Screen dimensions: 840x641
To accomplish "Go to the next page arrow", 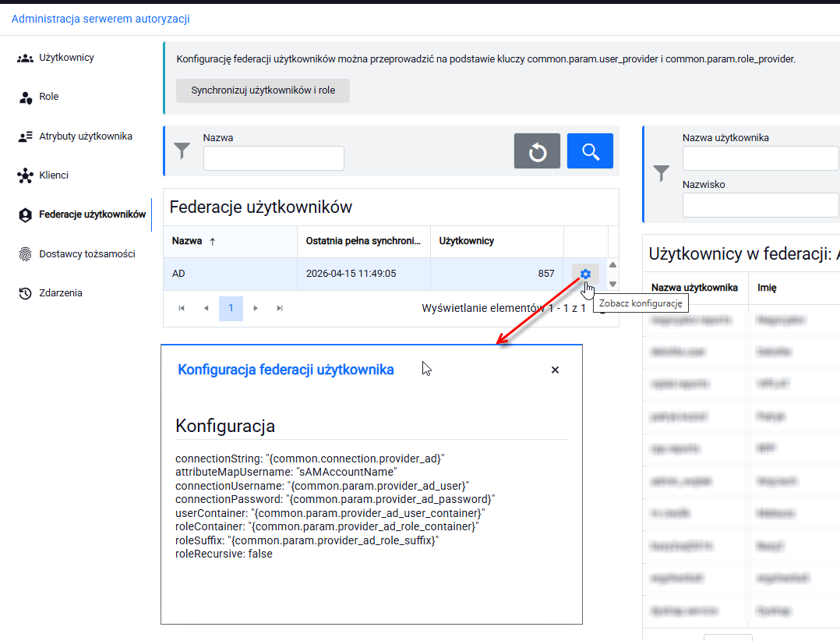I will tap(256, 308).
